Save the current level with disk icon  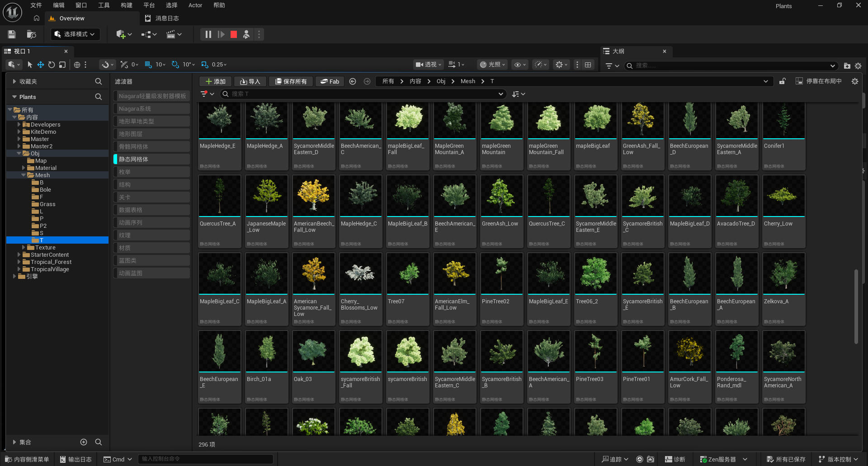click(12, 34)
